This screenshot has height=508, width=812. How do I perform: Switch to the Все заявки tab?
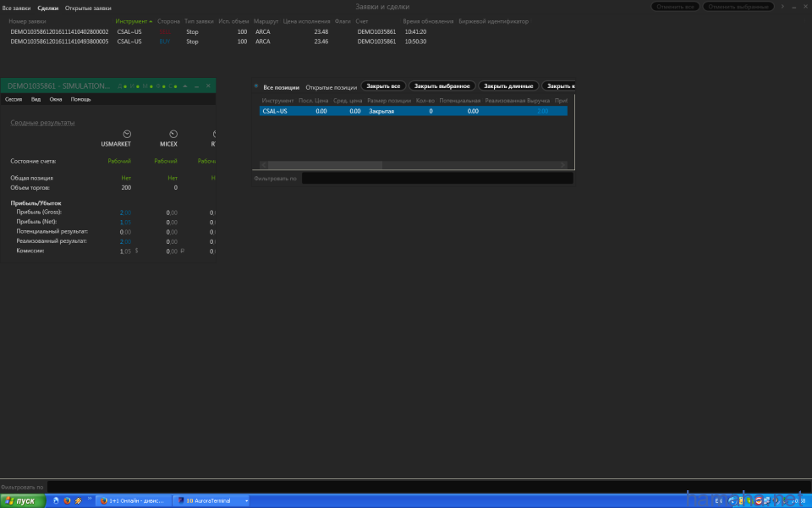point(17,8)
